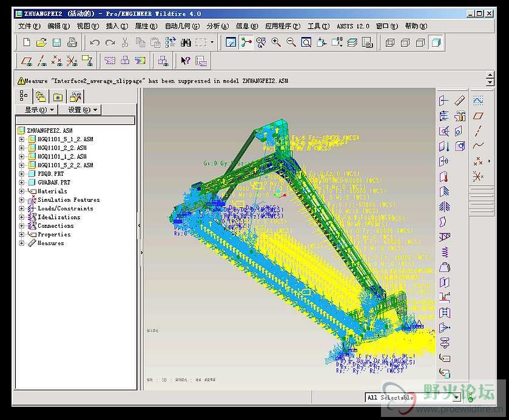Click the temperature load thermometer icon

(444, 176)
